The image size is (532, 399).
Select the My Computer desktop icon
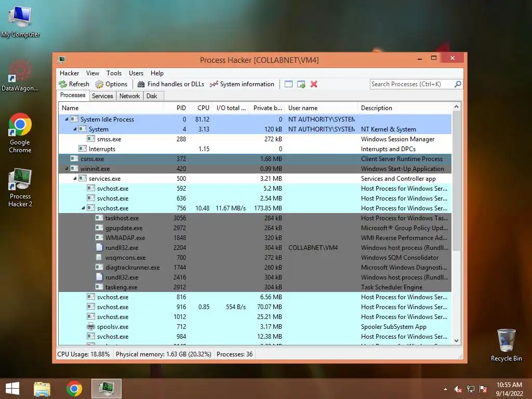point(20,21)
